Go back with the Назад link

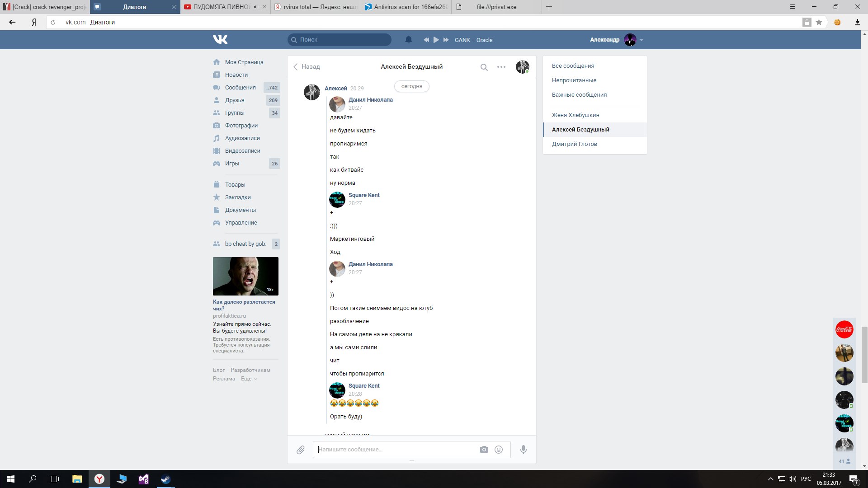[x=307, y=67]
